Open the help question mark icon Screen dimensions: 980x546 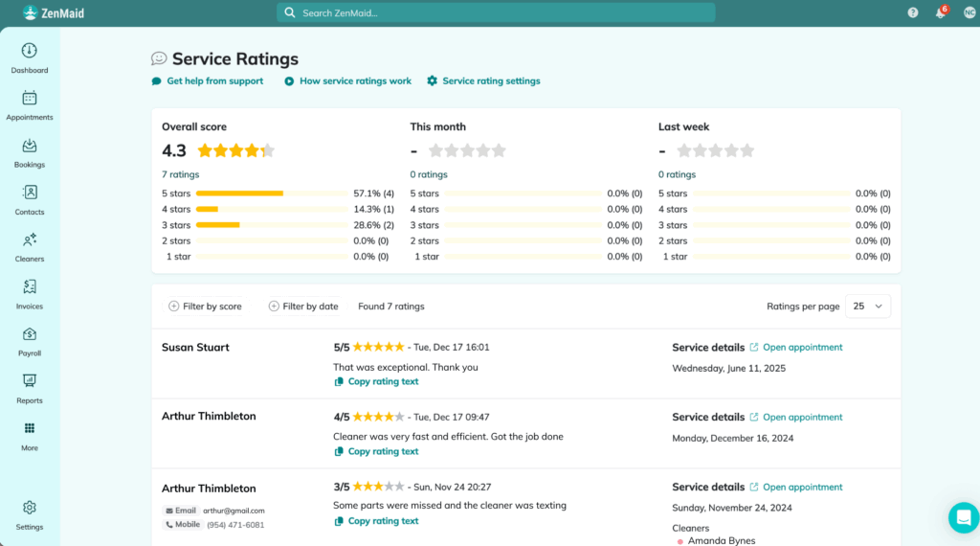tap(912, 12)
